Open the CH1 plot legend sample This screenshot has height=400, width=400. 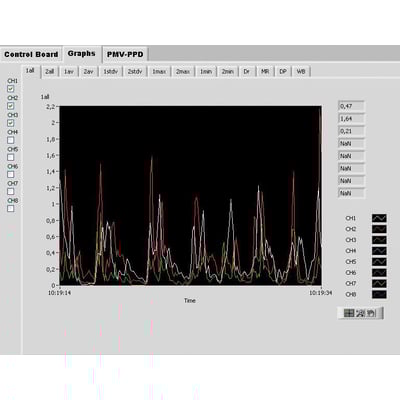click(x=379, y=218)
